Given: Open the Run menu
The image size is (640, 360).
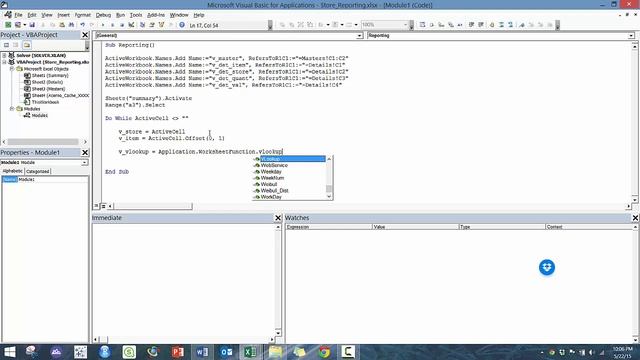Looking at the screenshot, I should click(x=120, y=15).
